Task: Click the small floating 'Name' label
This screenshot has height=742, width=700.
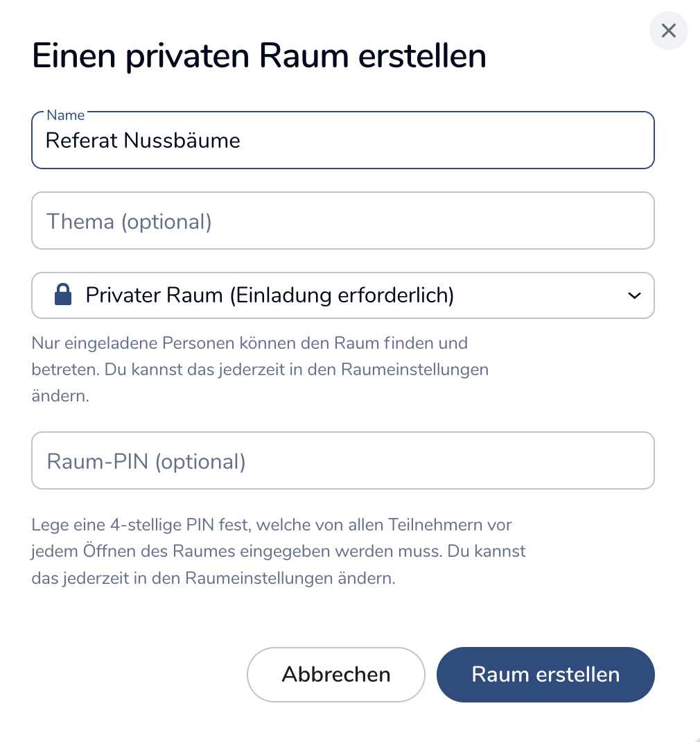Action: 65,115
